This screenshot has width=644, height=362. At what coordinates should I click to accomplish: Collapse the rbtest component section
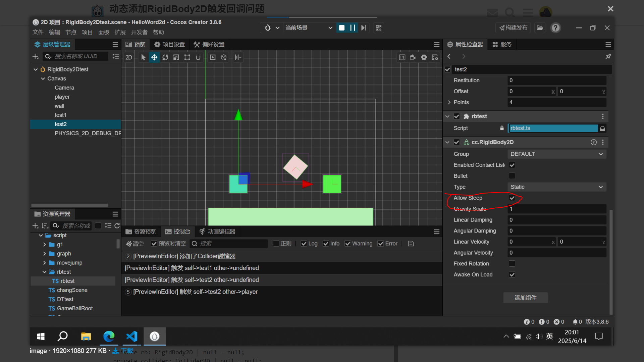click(x=447, y=116)
